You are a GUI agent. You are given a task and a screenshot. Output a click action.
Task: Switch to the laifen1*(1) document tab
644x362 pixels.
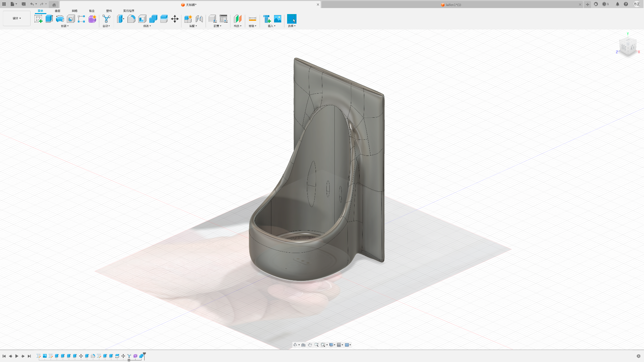click(x=451, y=5)
